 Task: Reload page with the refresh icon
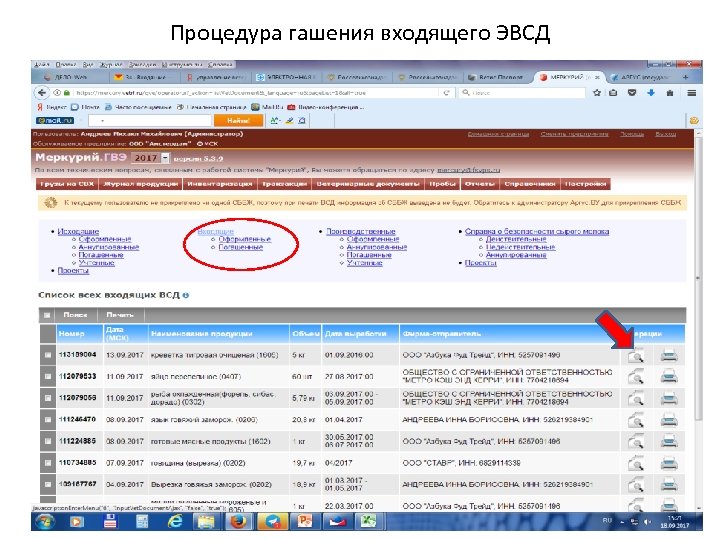click(446, 93)
